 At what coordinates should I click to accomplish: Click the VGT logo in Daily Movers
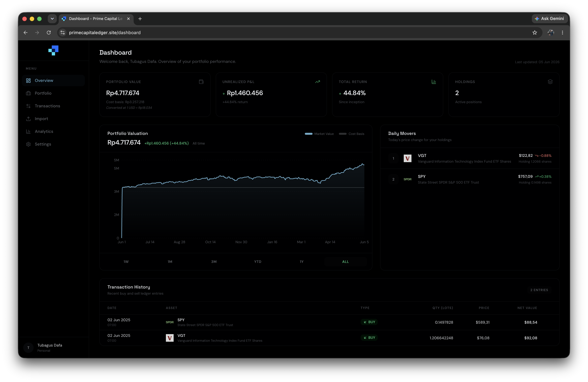tap(408, 158)
